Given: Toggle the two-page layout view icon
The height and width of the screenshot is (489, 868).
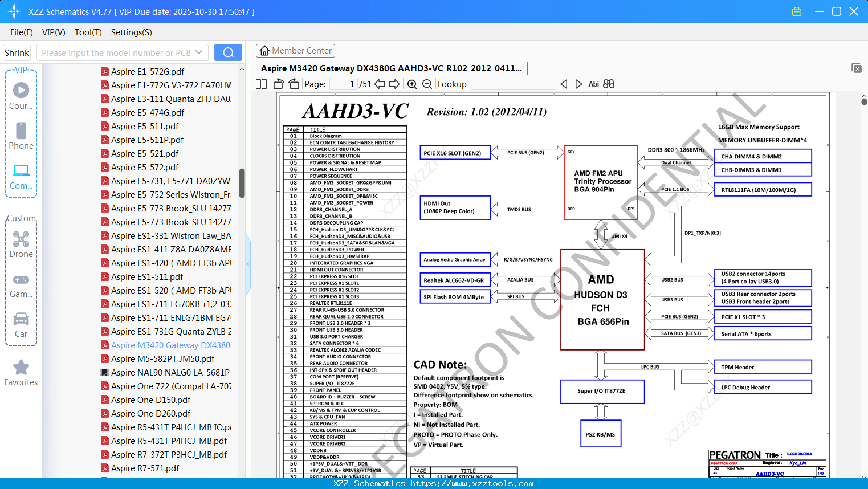Looking at the screenshot, I should pyautogui.click(x=261, y=84).
